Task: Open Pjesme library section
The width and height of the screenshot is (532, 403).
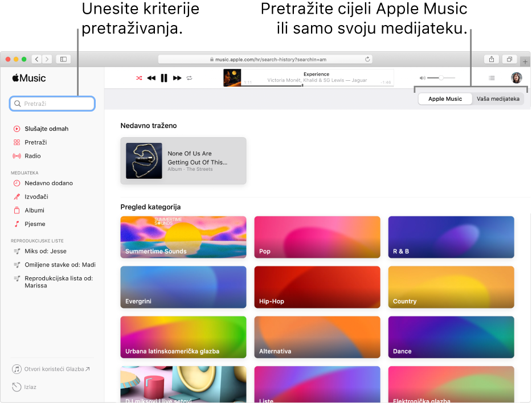Action: point(35,224)
